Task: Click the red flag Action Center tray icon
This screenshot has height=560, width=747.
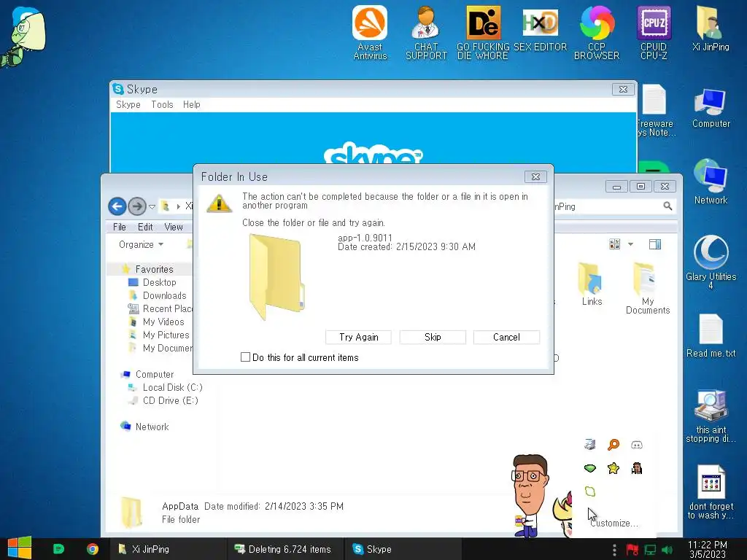Action: (x=632, y=550)
